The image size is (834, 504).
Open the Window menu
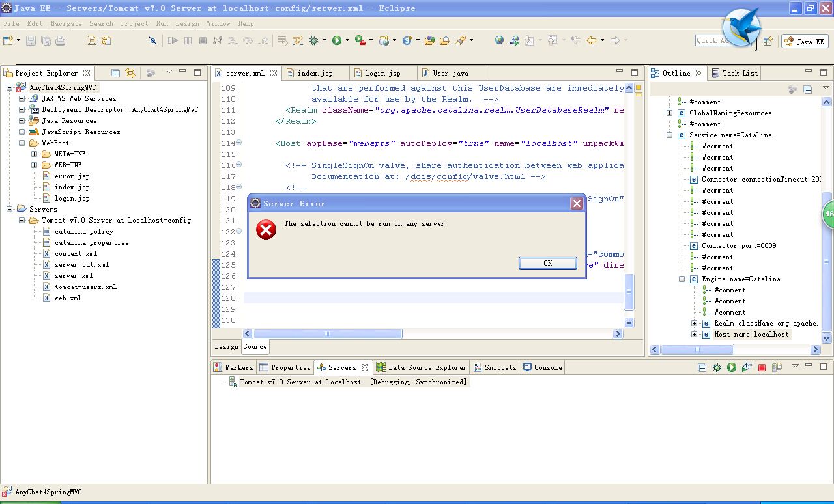pos(218,23)
